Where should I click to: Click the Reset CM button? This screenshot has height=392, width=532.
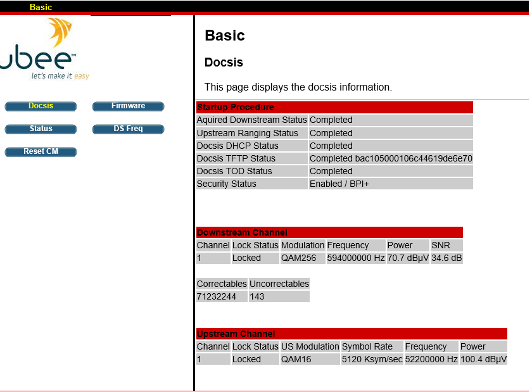coord(41,152)
